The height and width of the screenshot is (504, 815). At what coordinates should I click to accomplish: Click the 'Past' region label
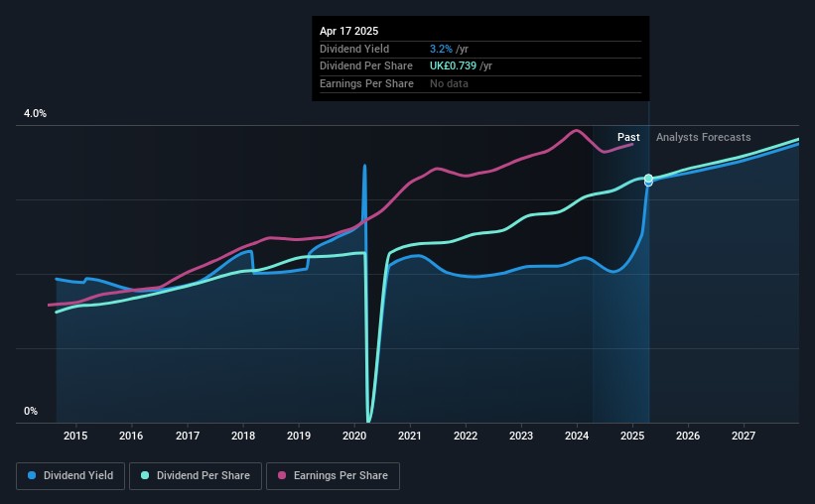click(628, 137)
